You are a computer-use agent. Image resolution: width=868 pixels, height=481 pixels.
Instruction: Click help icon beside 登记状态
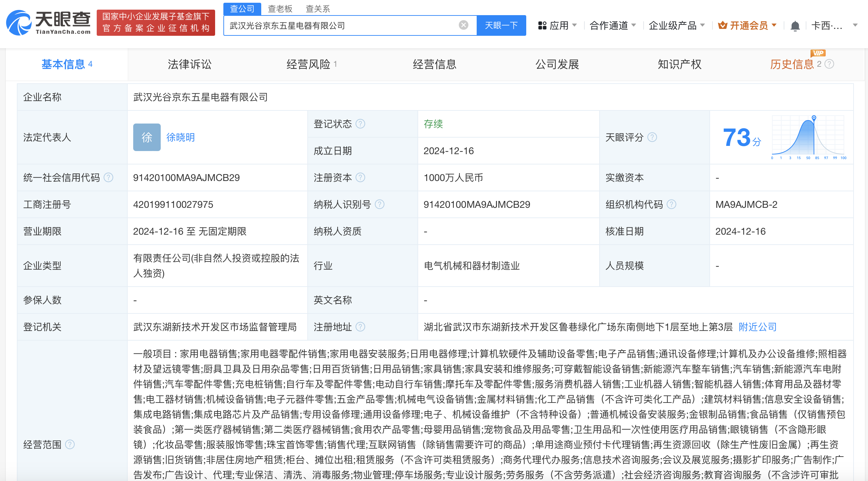pyautogui.click(x=360, y=124)
